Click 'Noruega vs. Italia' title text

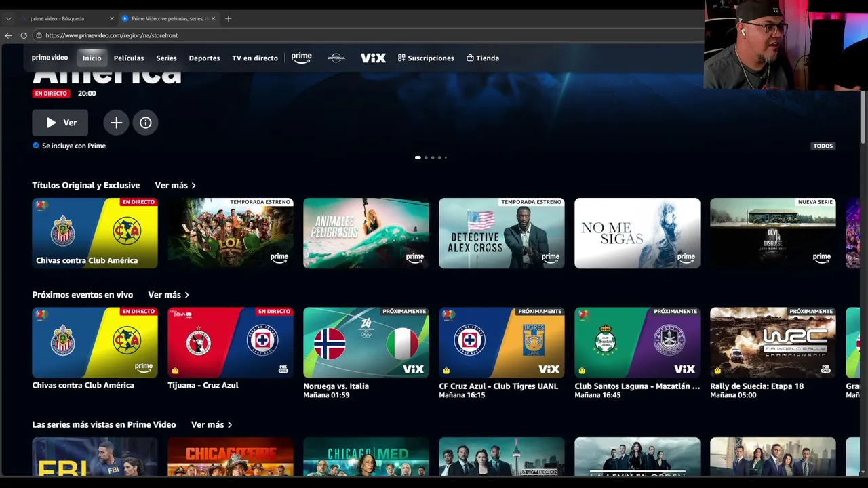tap(336, 386)
